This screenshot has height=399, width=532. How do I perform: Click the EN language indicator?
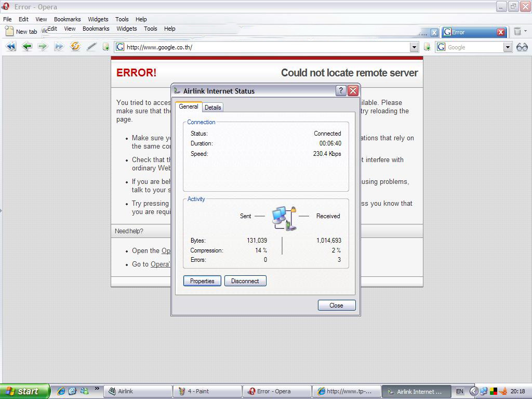click(x=459, y=391)
